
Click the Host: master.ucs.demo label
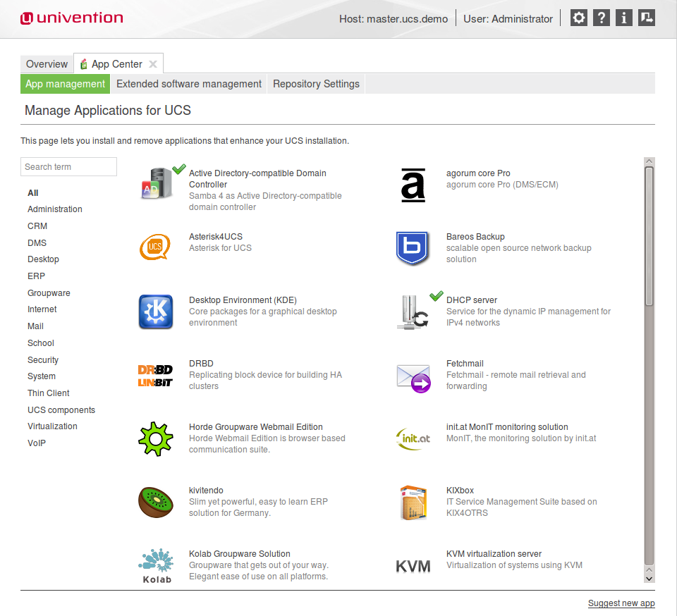coord(394,19)
